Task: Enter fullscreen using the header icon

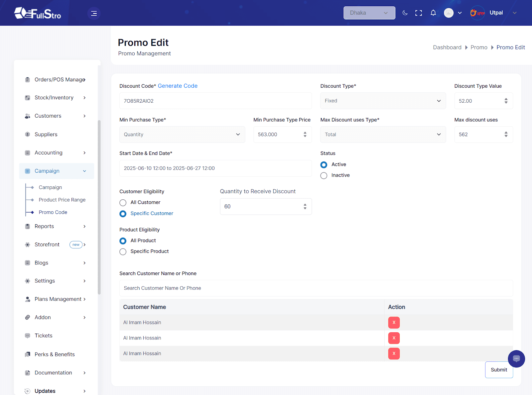Action: click(419, 13)
